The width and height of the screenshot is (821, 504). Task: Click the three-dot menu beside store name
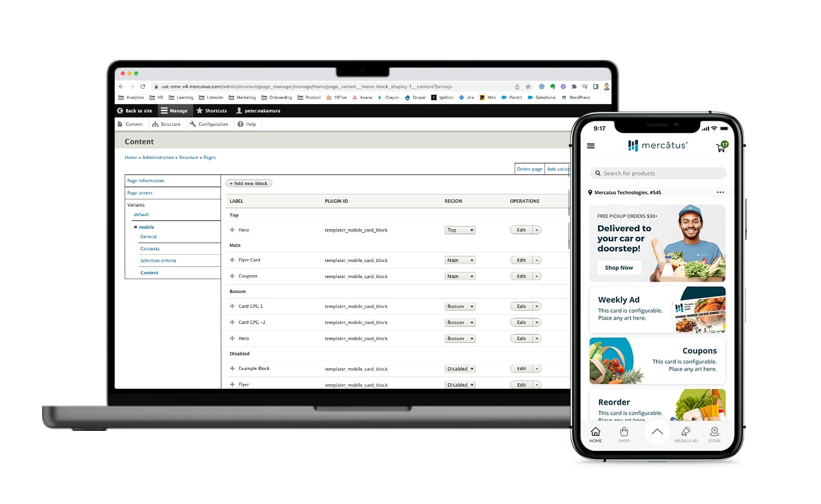720,193
